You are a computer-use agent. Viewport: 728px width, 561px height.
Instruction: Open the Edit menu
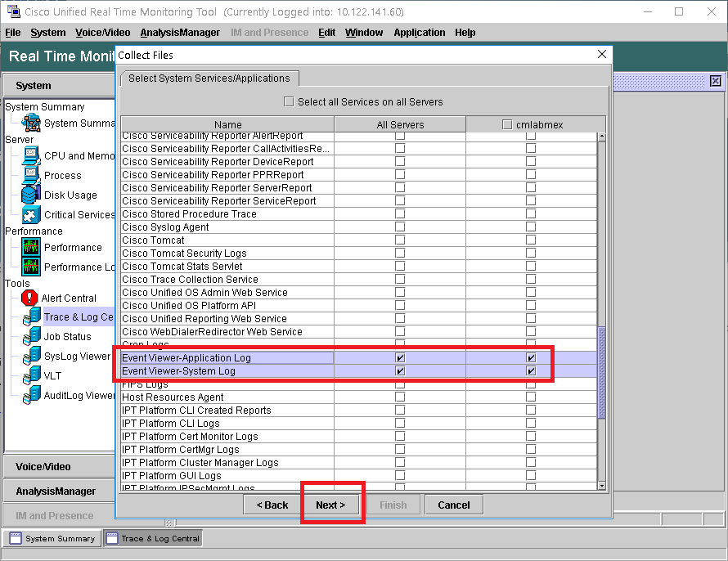(326, 33)
